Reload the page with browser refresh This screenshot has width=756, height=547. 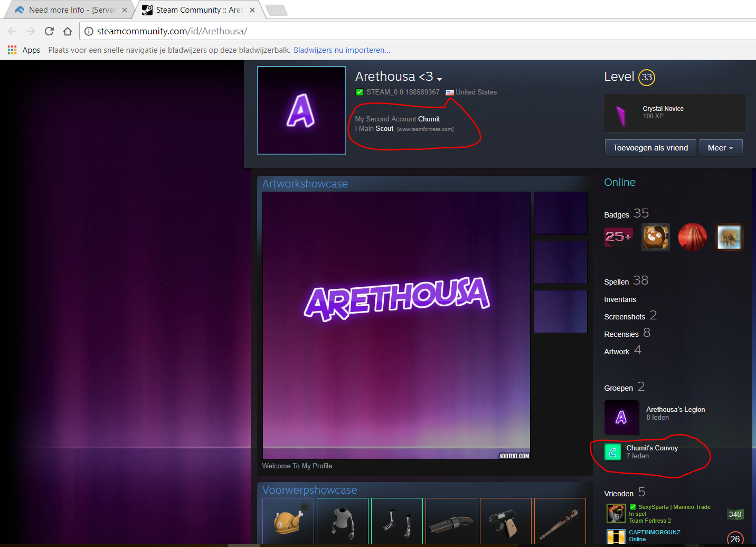coord(49,31)
